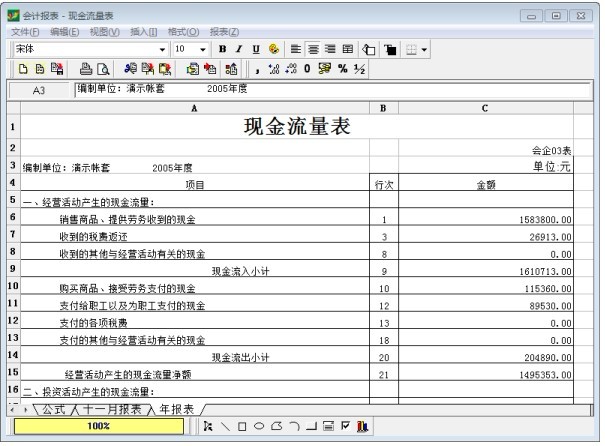
Task: Switch to the 十一月报表 sheet tab
Action: coord(112,410)
